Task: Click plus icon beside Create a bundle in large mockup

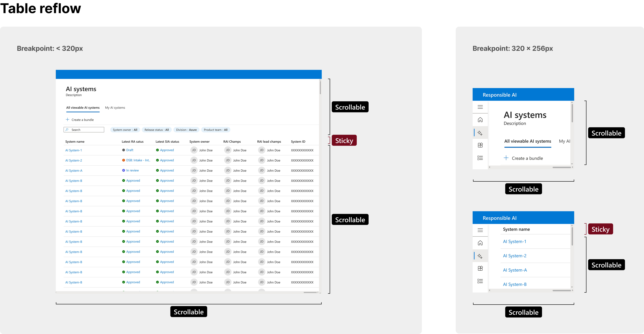Action: pos(67,120)
